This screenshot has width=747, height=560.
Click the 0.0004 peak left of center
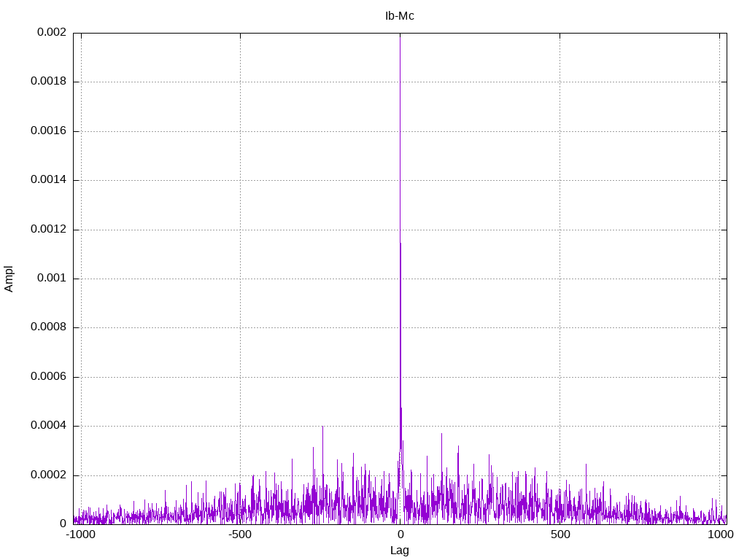tap(322, 428)
